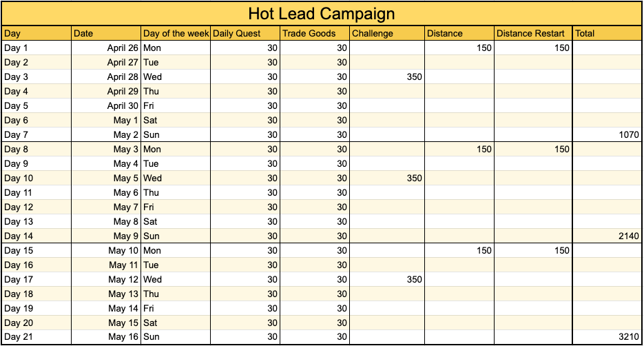Screen dimensions: 644x346
Task: Select the Challenge 350 cell on Day 17
Action: 387,280
